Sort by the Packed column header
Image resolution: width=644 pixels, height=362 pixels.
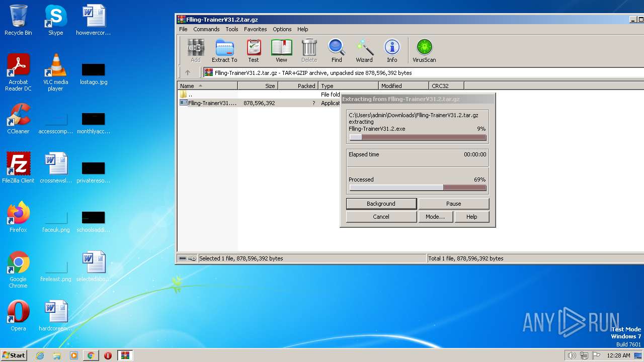tap(298, 86)
